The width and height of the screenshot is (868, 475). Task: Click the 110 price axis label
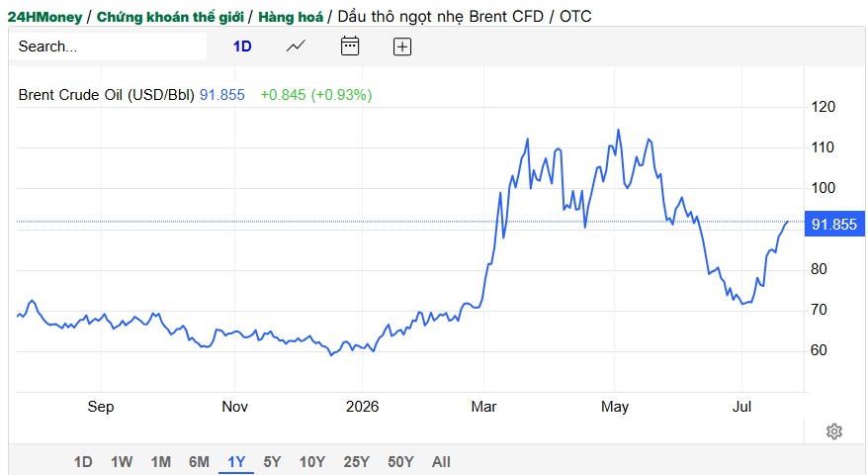tap(824, 147)
